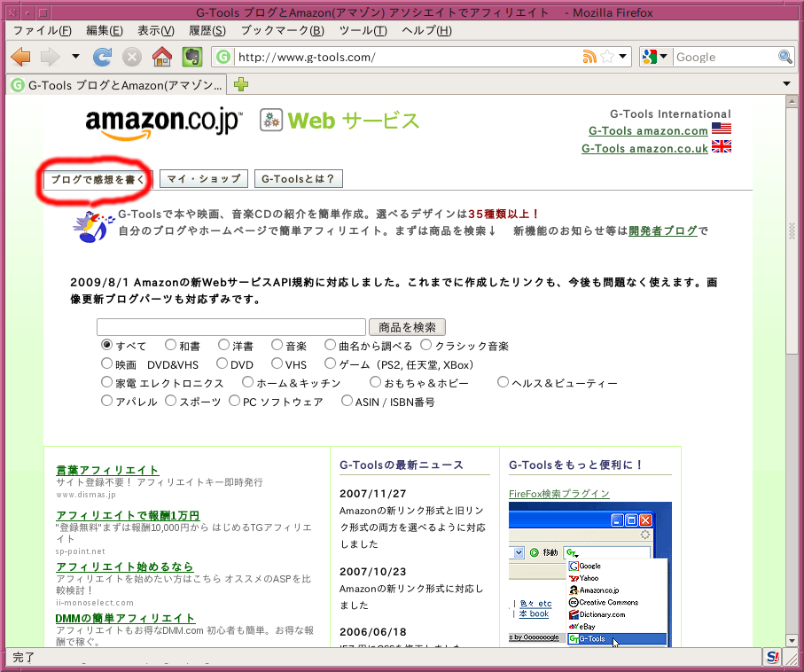Open the FireFox検索プラグイン link

click(559, 494)
